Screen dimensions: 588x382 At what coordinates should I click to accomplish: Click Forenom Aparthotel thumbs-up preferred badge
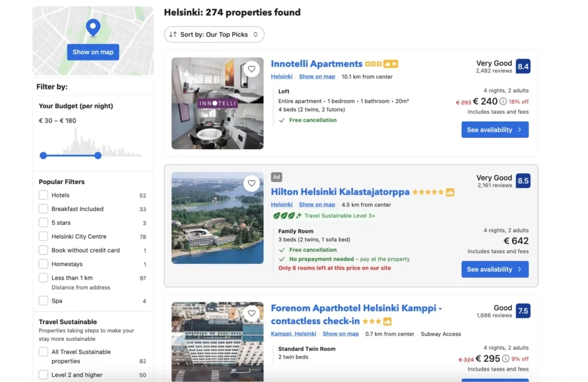pyautogui.click(x=388, y=321)
